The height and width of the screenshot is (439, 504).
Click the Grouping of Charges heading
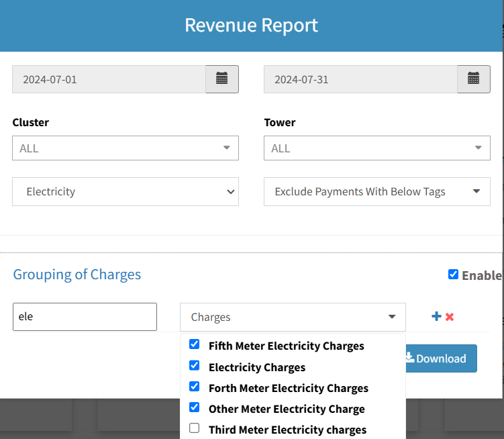(x=77, y=275)
